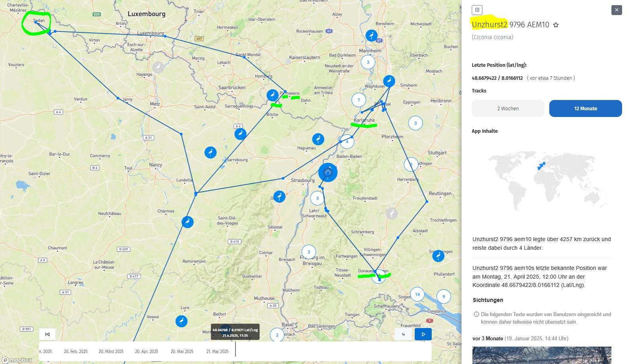Image resolution: width=630 pixels, height=364 pixels.
Task: Open the cluster marker labeled 14
Action: [x=417, y=294]
